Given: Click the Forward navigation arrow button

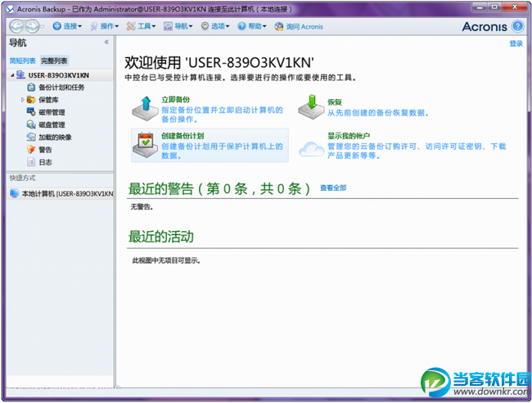Looking at the screenshot, I should coord(32,26).
